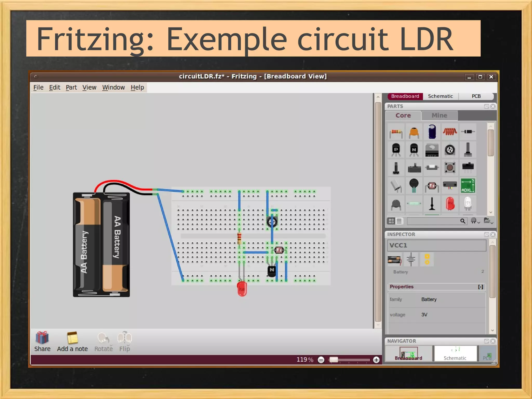Choose the tilt sensor part
The height and width of the screenshot is (399, 532).
tap(396, 186)
